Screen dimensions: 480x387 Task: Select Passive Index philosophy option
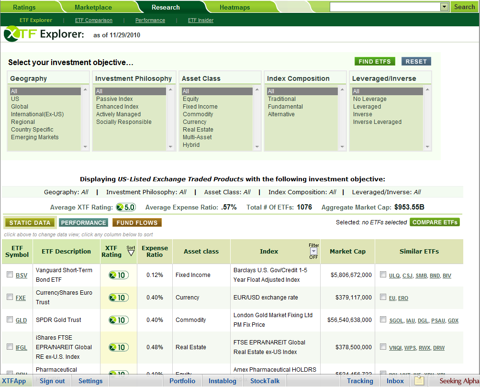tap(114, 99)
